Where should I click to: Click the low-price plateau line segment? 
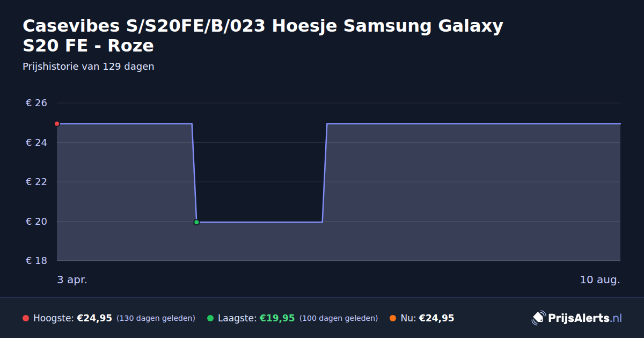pyautogui.click(x=259, y=222)
